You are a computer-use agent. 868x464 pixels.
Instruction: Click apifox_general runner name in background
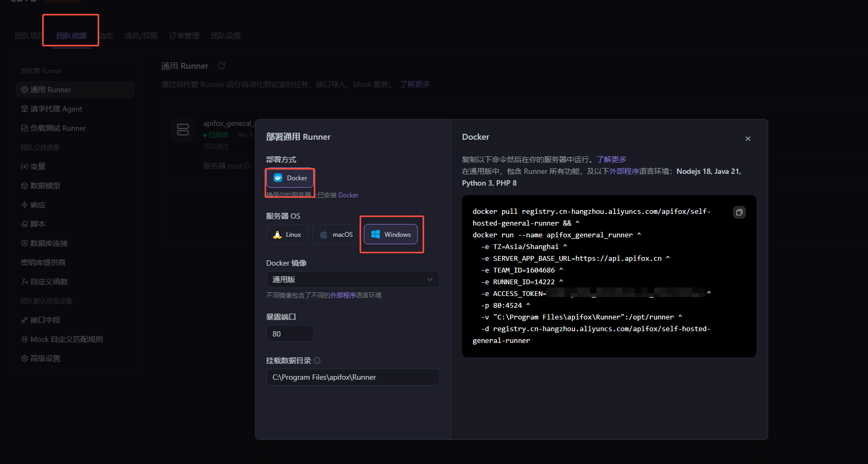pos(228,123)
